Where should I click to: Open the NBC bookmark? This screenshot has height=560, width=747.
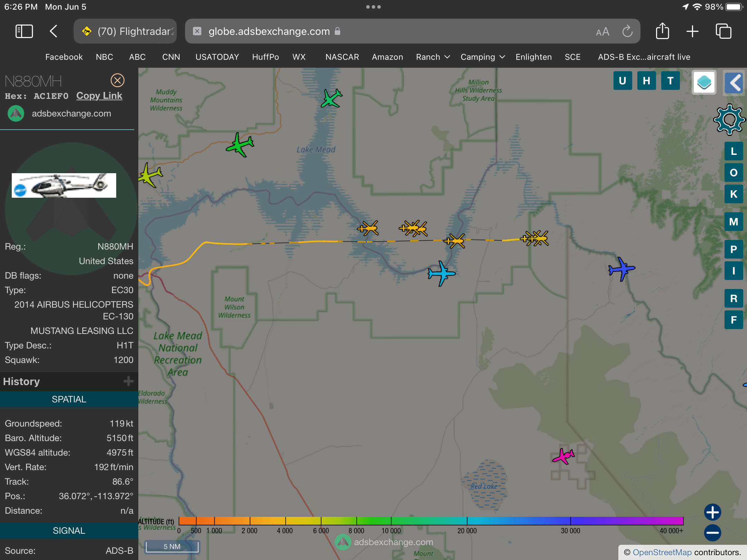[104, 57]
